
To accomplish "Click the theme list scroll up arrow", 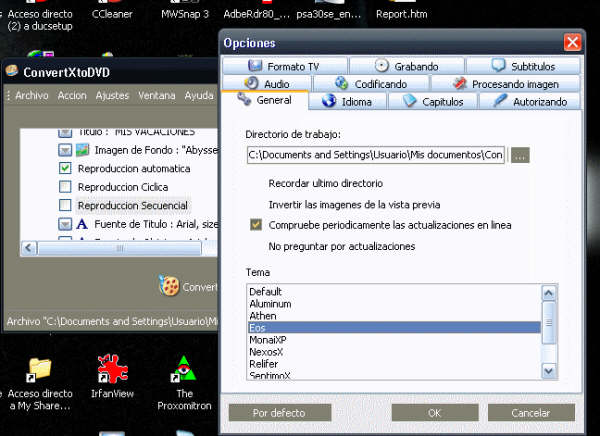I will [x=549, y=293].
